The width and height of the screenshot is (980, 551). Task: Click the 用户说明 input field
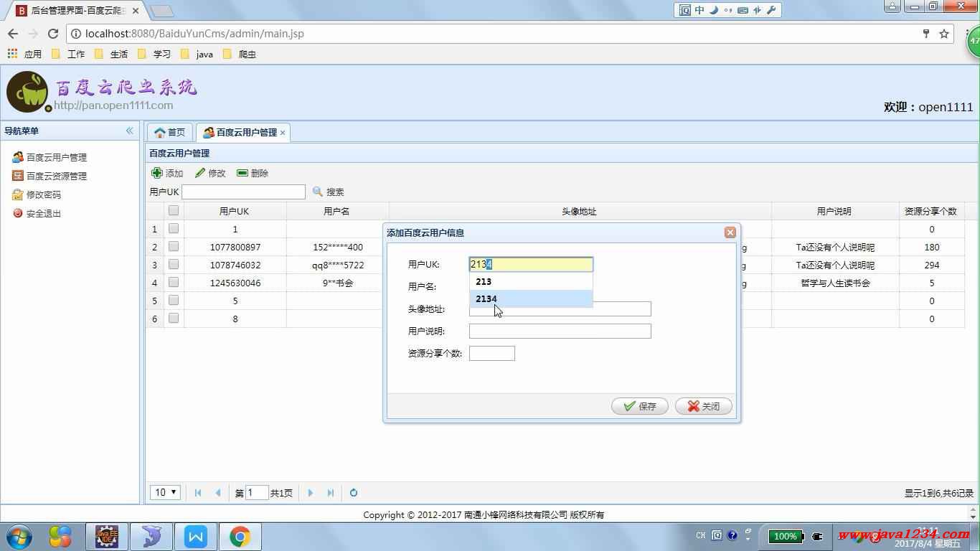click(560, 331)
